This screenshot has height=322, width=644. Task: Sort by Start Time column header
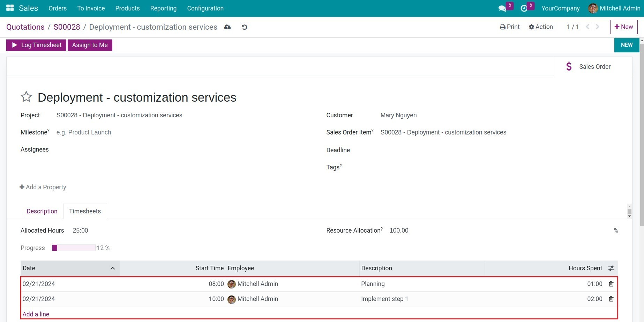click(x=209, y=268)
